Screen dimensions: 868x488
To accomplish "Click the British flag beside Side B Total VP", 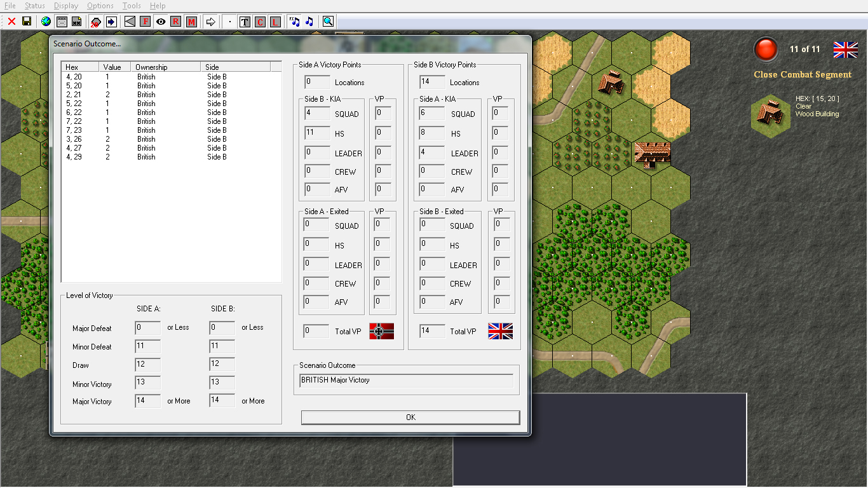I will 501,331.
